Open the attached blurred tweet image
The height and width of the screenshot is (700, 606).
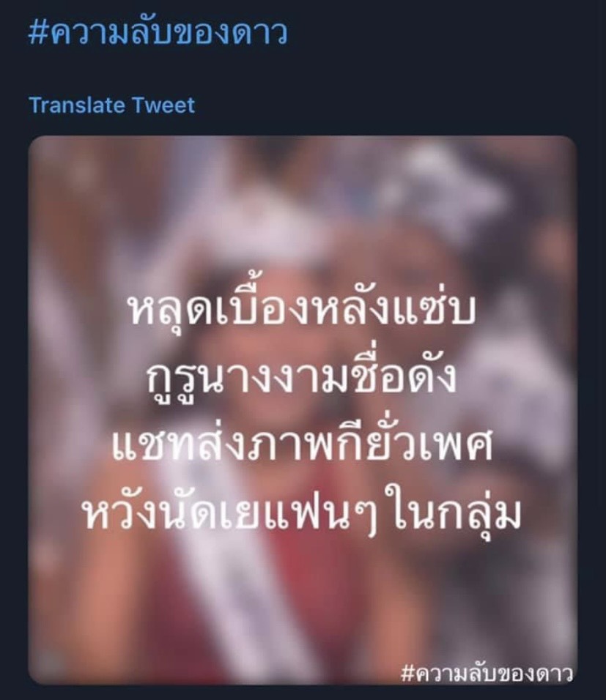click(x=303, y=410)
